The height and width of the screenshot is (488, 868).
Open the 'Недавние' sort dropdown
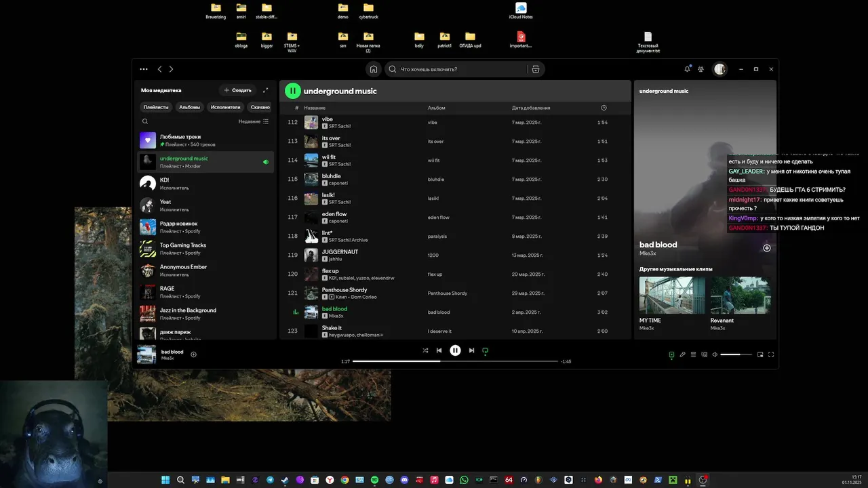[x=254, y=121]
